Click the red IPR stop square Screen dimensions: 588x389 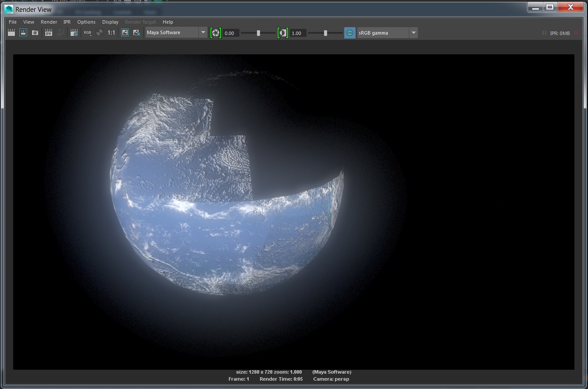click(x=576, y=33)
